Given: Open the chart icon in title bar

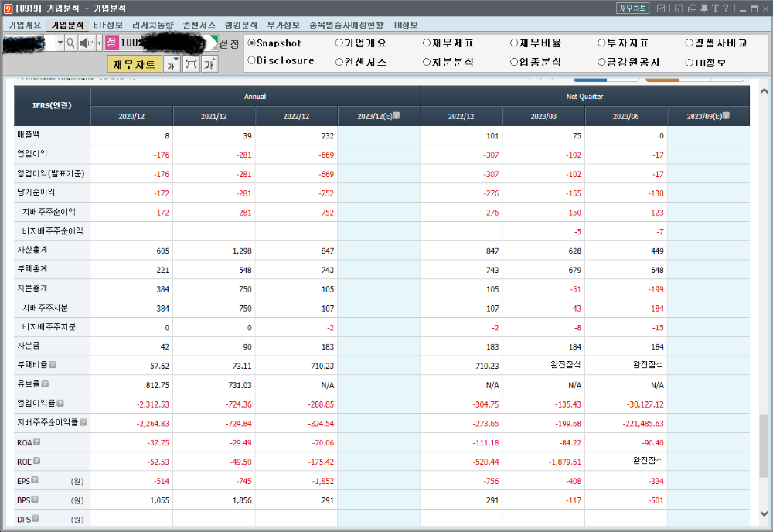Looking at the screenshot, I should [x=661, y=9].
